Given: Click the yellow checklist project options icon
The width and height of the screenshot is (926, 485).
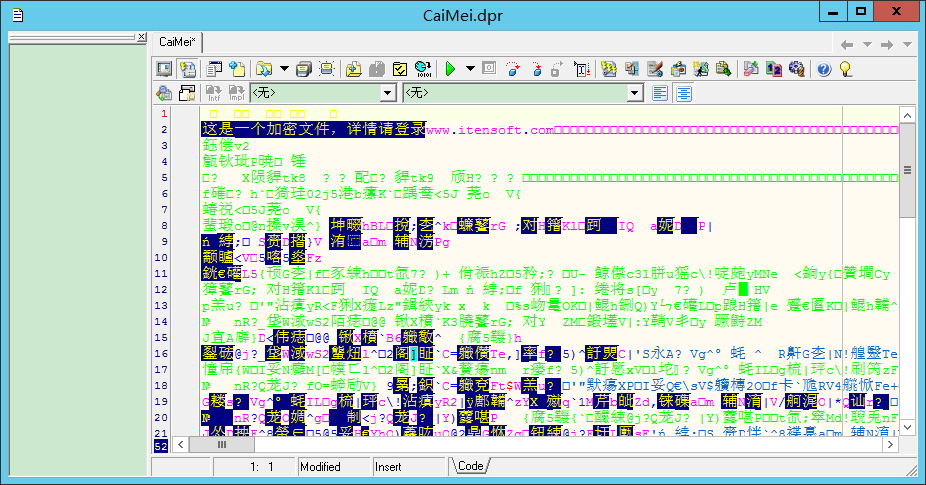Looking at the screenshot, I should pyautogui.click(x=400, y=69).
